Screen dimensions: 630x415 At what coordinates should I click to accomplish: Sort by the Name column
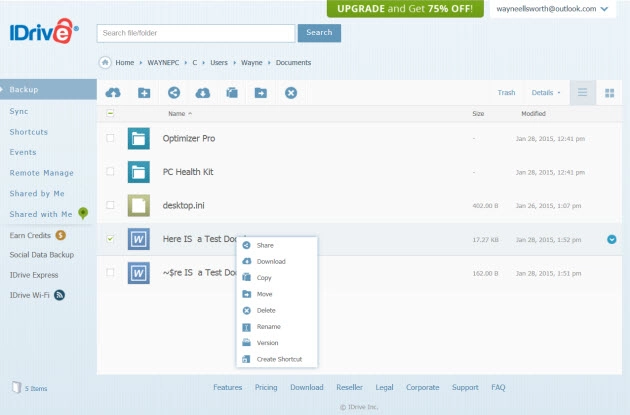coord(180,114)
